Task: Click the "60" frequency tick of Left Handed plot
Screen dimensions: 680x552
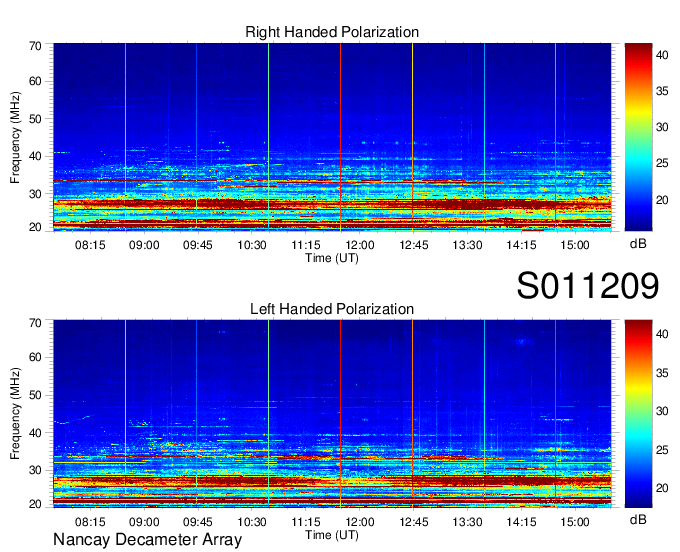Action: point(35,358)
